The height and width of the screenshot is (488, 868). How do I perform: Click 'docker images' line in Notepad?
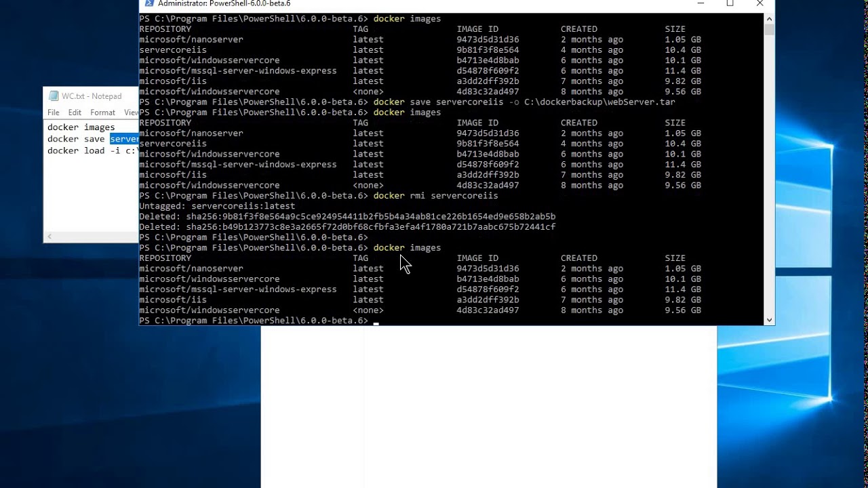tap(81, 127)
